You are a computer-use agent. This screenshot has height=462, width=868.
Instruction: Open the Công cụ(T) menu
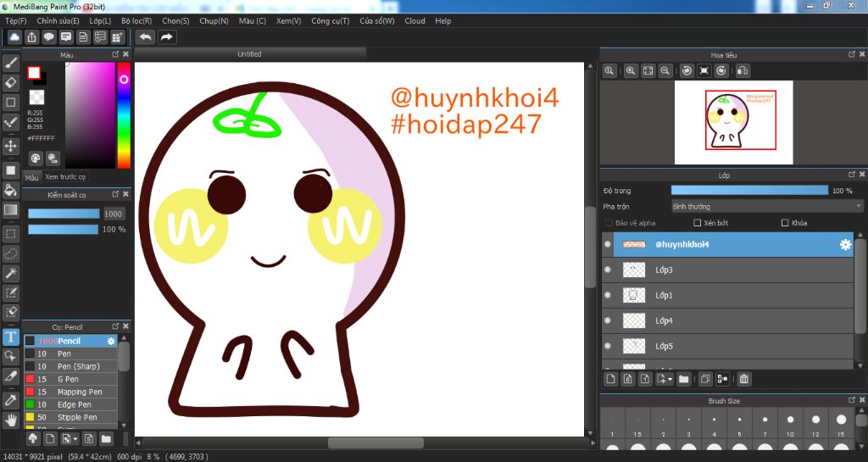[x=331, y=20]
